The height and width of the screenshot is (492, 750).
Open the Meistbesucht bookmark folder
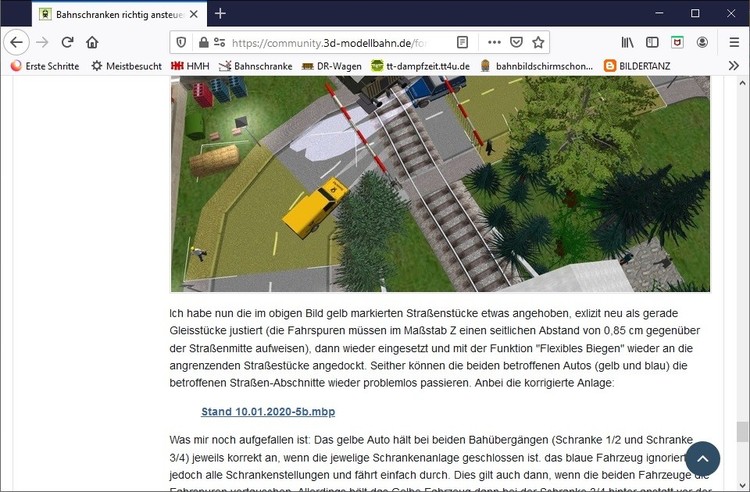127,66
